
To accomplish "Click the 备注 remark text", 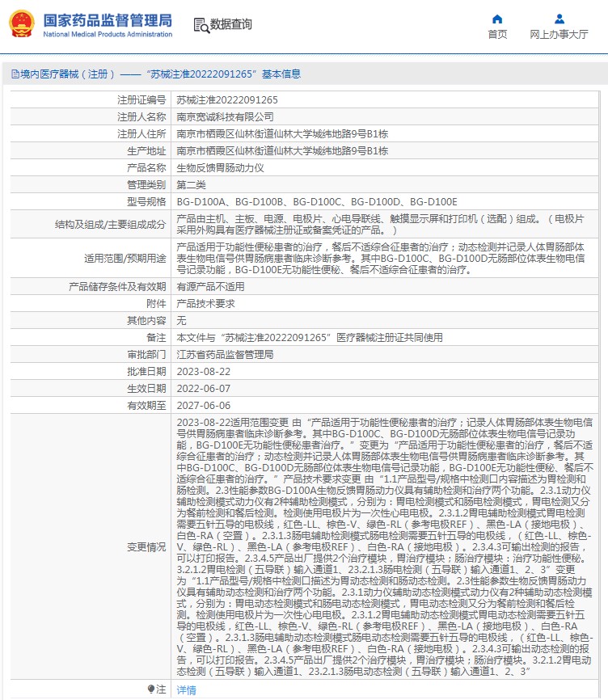I will (x=310, y=338).
